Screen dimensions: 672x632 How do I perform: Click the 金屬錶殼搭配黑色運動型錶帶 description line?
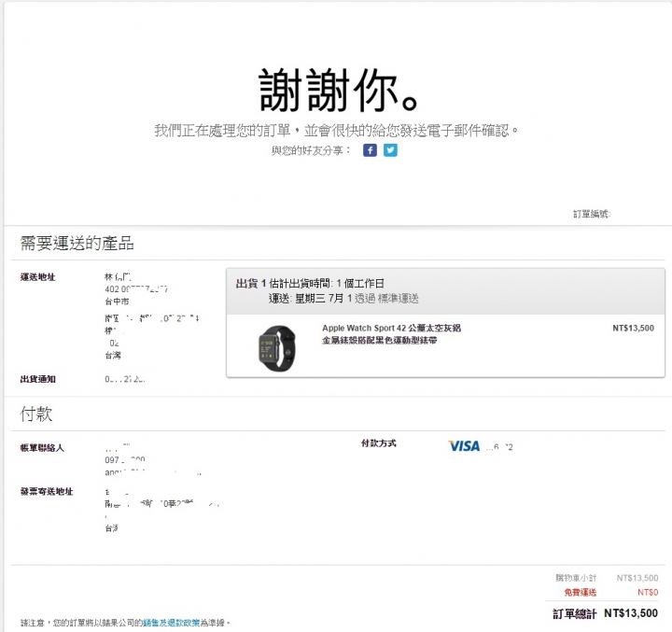coord(379,341)
